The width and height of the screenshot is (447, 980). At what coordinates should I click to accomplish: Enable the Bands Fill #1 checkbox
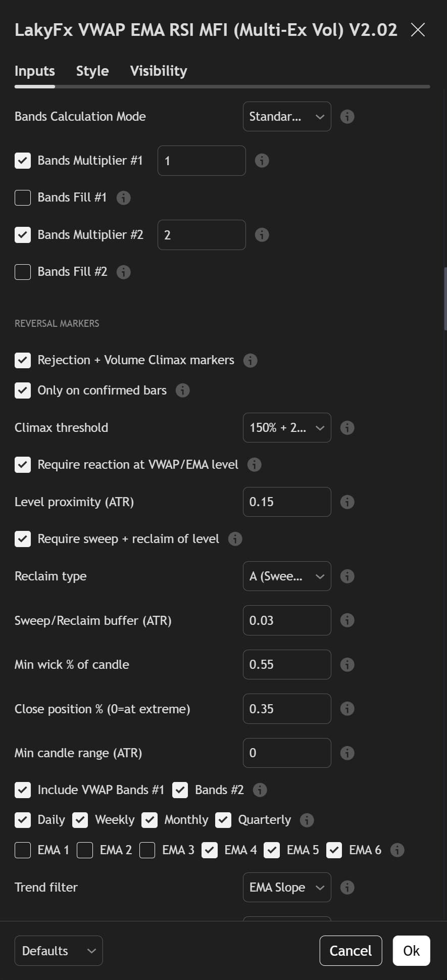(22, 198)
